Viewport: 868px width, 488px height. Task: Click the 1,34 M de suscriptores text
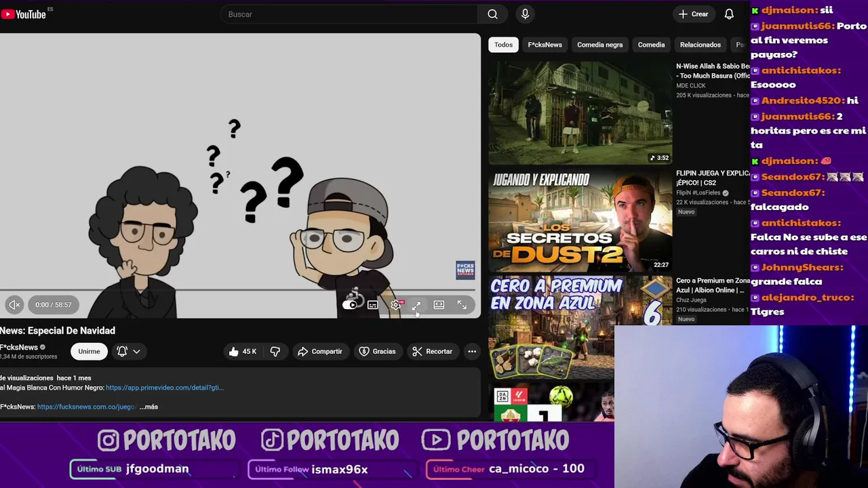pos(28,357)
